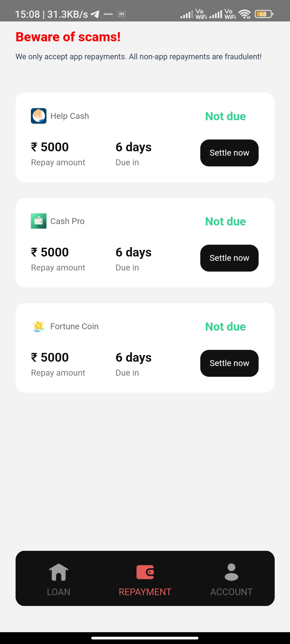The height and width of the screenshot is (644, 290).
Task: Select the REPAYMENT tab label
Action: [x=145, y=592]
